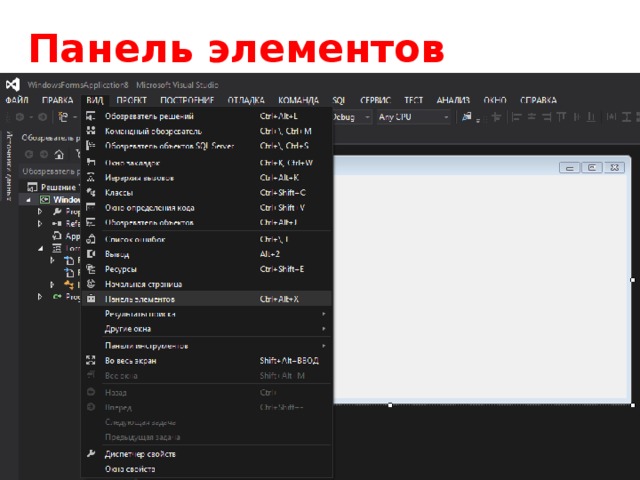Image resolution: width=640 pixels, height=480 pixels.
Task: Click the Панель элементов toolbox icon
Action: [x=91, y=299]
